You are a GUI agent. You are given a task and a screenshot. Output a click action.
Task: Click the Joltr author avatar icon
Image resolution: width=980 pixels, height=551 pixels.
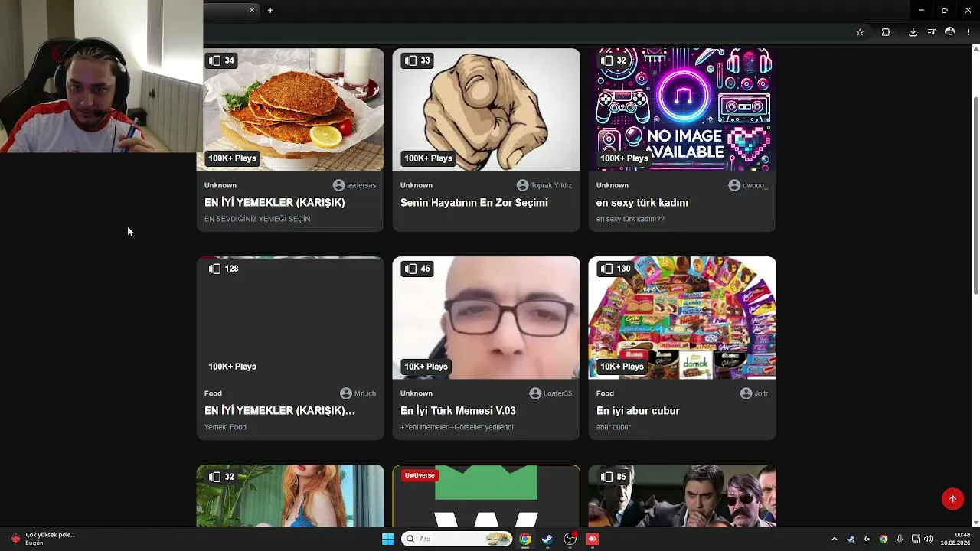pyautogui.click(x=746, y=393)
